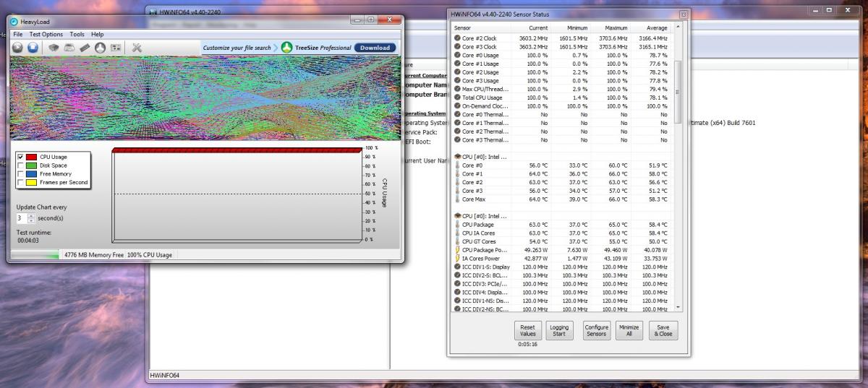Click the CPU GT Cores thermometer icon

(x=457, y=241)
